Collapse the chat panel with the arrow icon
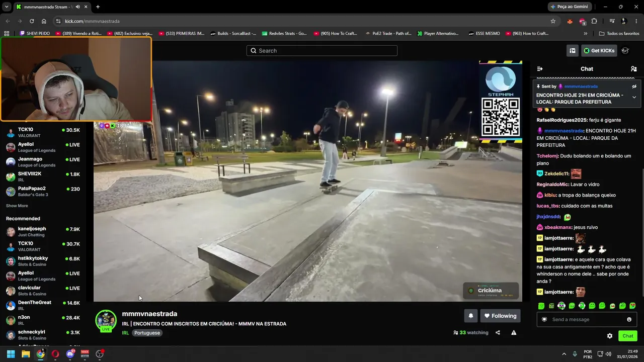The width and height of the screenshot is (644, 362). point(540,69)
